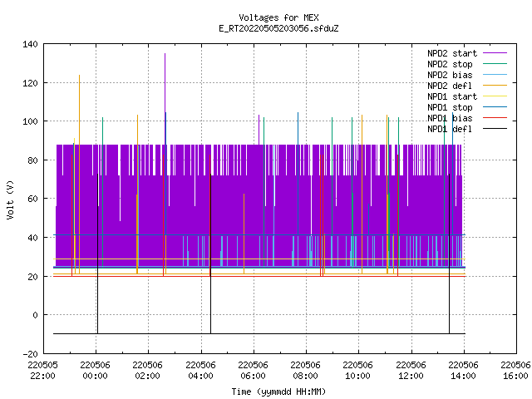Screen dimensions: 532x399
Task: Click the 20 y-axis tick label
Action: pos(32,277)
